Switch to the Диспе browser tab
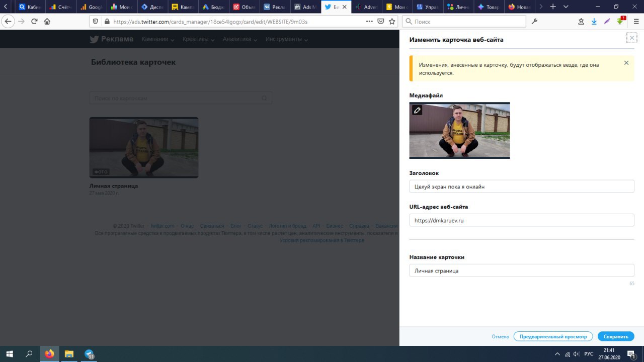Screen dimensions: 644x362 click(x=152, y=7)
